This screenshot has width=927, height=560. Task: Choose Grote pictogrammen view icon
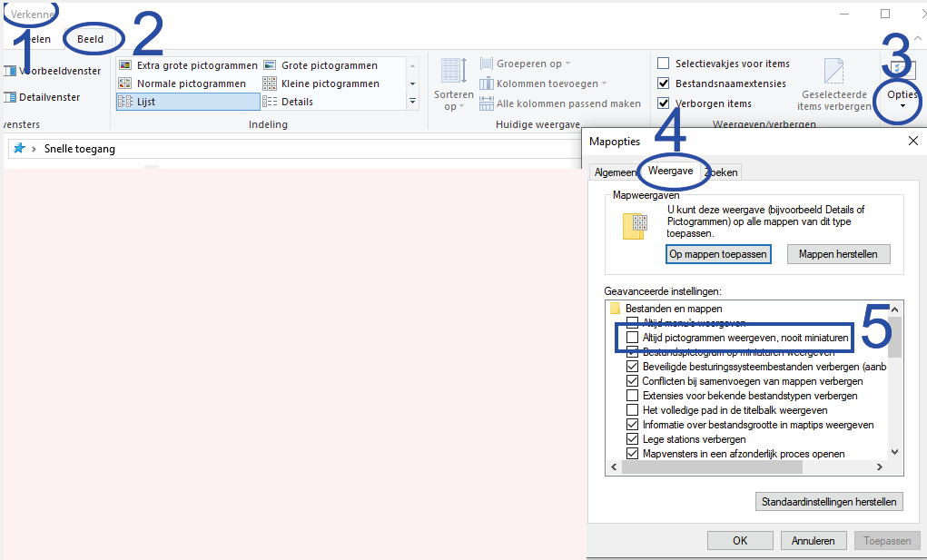[270, 65]
